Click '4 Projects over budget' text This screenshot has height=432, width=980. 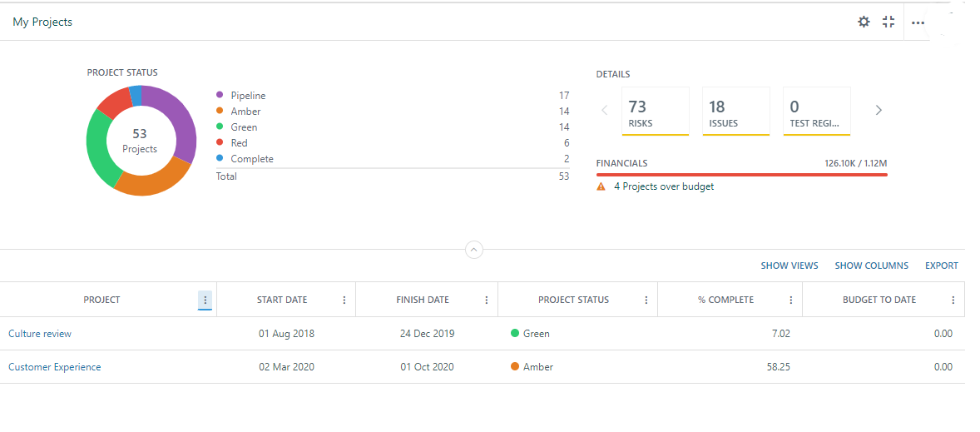click(x=664, y=186)
